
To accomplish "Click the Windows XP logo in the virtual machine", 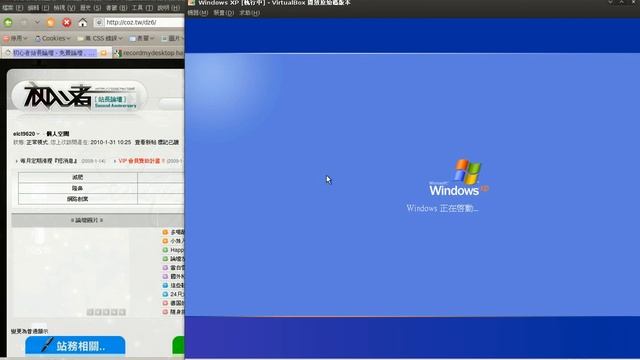I will click(458, 178).
